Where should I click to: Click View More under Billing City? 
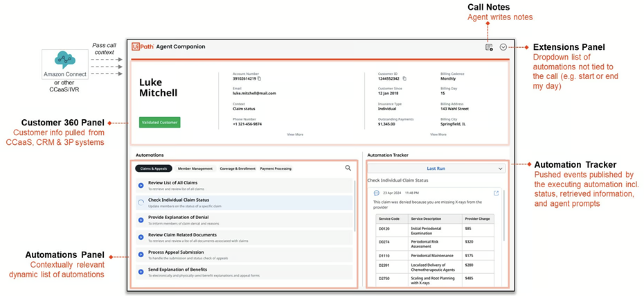point(438,134)
